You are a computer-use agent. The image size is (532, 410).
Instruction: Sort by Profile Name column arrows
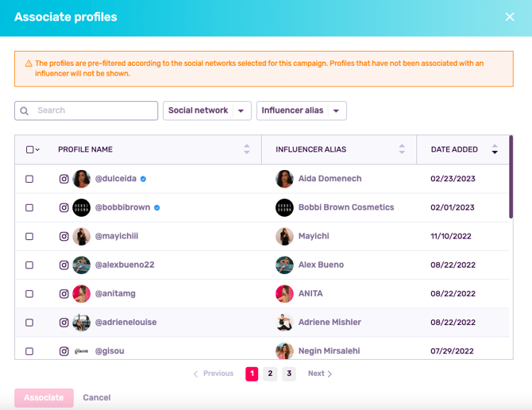pos(247,149)
